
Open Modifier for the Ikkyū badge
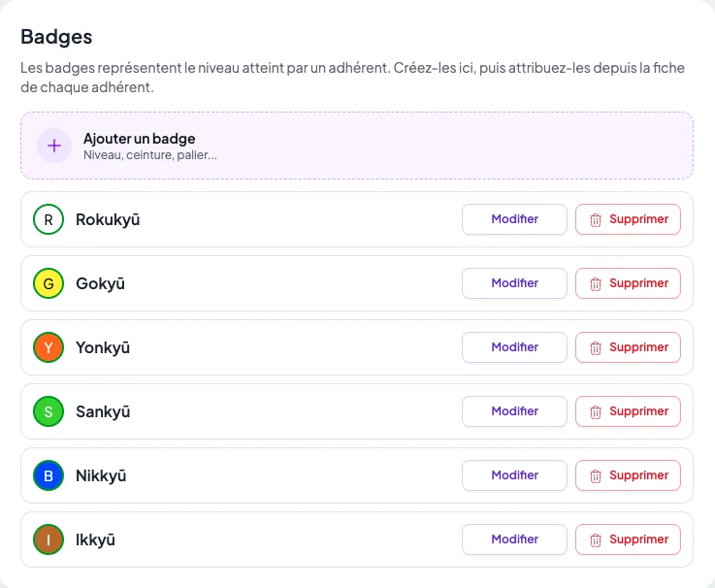coord(514,539)
